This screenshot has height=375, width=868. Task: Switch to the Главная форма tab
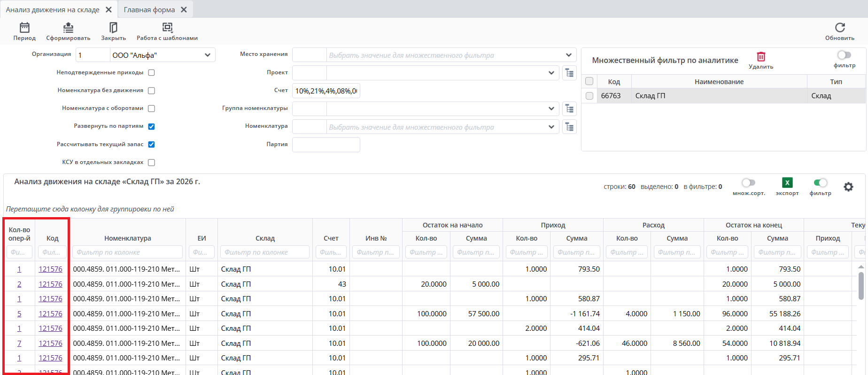click(149, 10)
